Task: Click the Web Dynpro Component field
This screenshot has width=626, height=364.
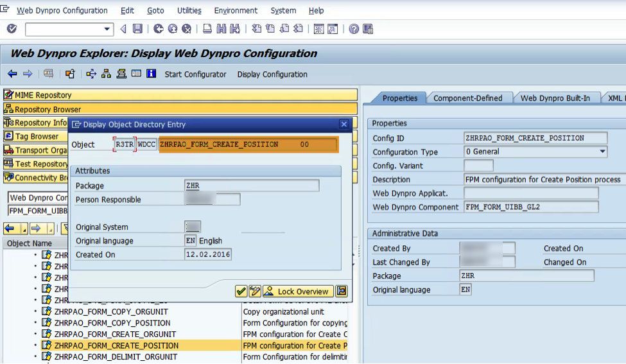Action: pyautogui.click(x=531, y=207)
